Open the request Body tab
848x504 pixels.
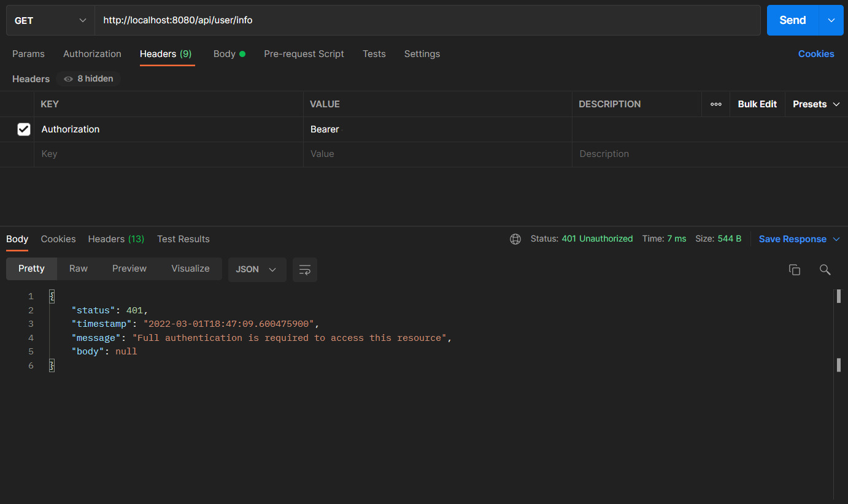click(229, 54)
